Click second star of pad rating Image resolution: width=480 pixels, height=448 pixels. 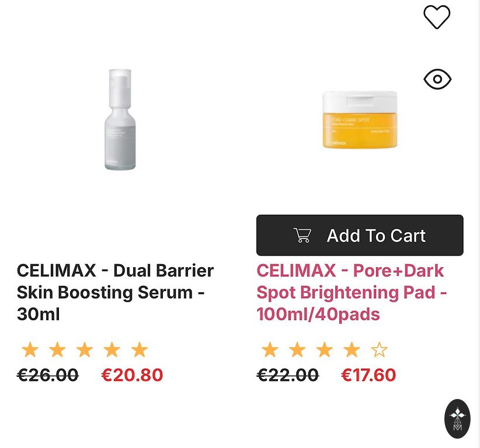[297, 350]
